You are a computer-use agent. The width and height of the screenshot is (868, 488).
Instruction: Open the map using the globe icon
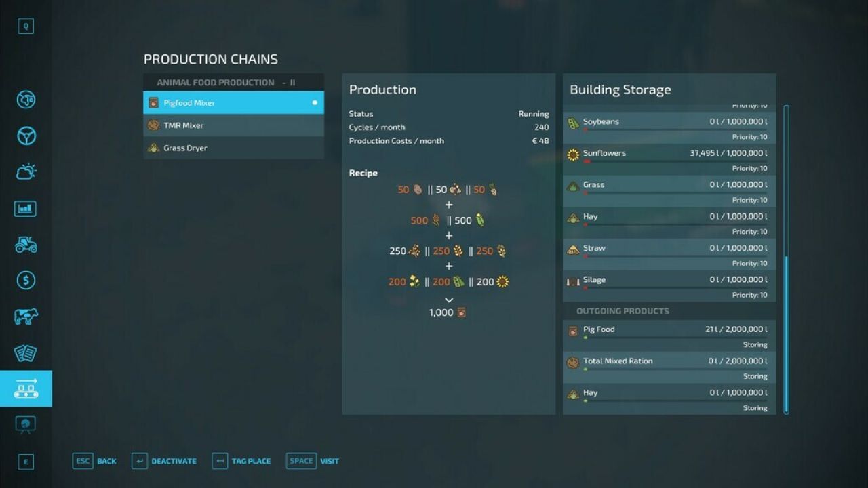click(x=26, y=100)
